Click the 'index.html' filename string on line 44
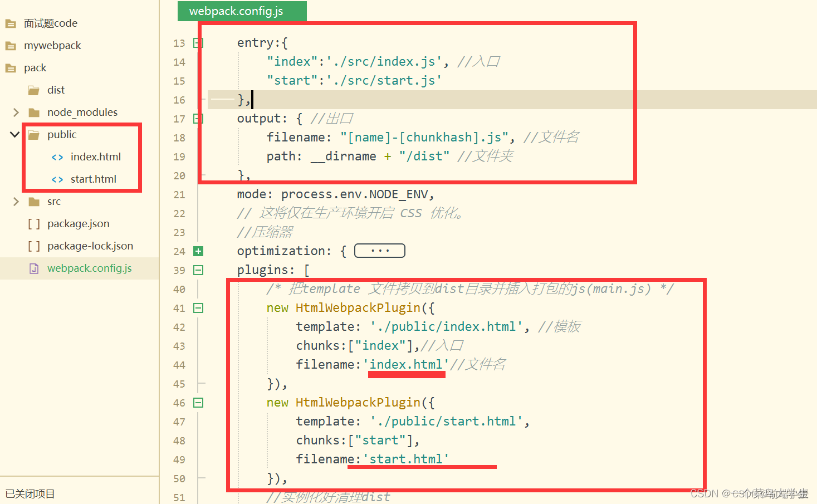Screen dimensions: 817x504 pyautogui.click(x=406, y=364)
